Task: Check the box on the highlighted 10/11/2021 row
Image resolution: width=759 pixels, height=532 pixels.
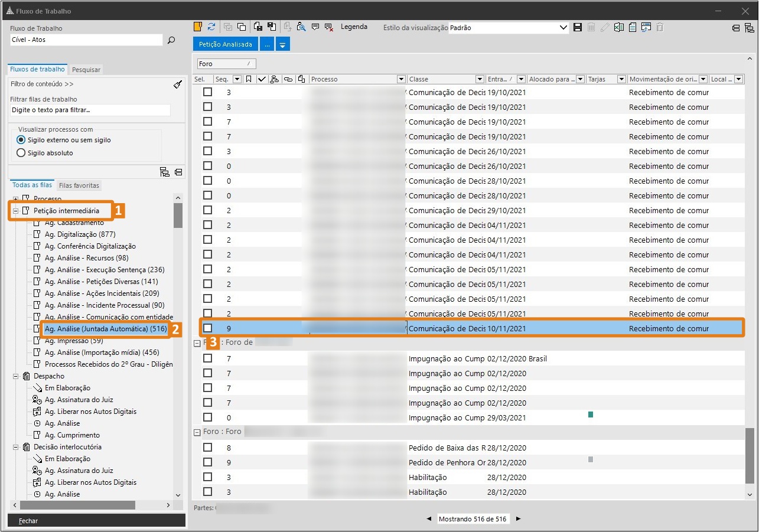Action: (208, 328)
